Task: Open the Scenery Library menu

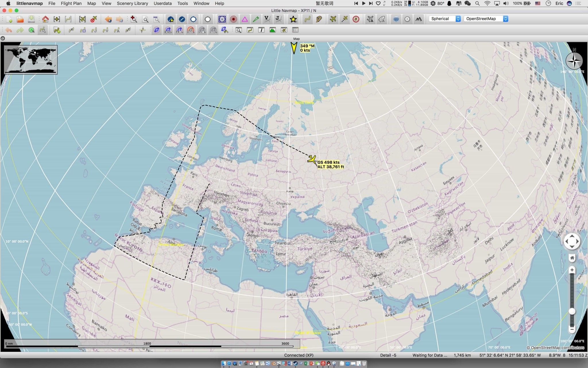Action: (132, 3)
